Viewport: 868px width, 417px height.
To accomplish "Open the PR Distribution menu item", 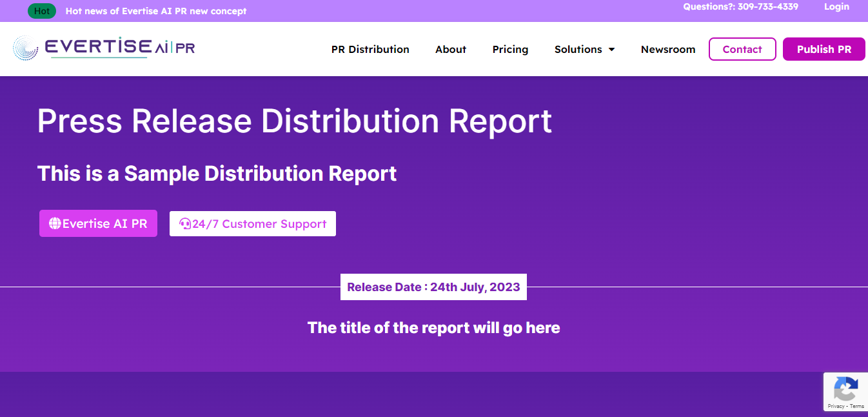I will coord(370,49).
